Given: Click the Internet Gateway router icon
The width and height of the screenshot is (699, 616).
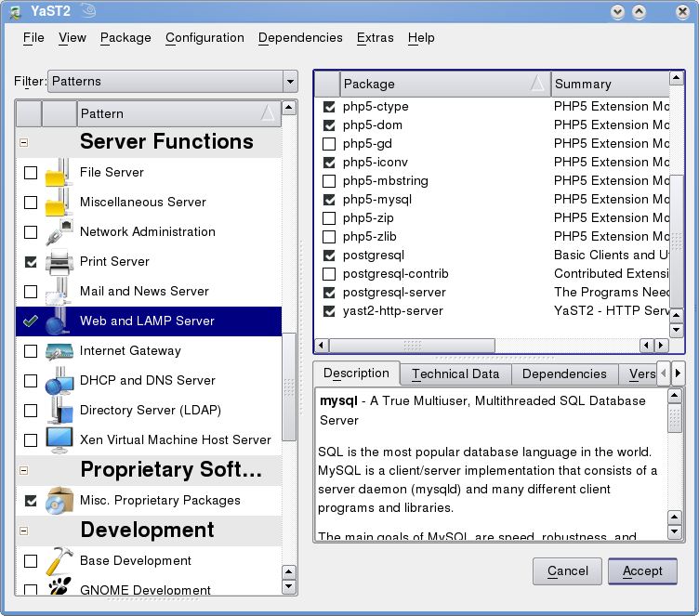Looking at the screenshot, I should pos(59,351).
